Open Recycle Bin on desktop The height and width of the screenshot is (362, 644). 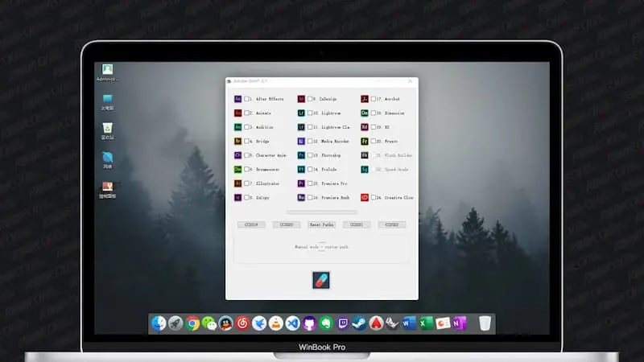tap(107, 128)
